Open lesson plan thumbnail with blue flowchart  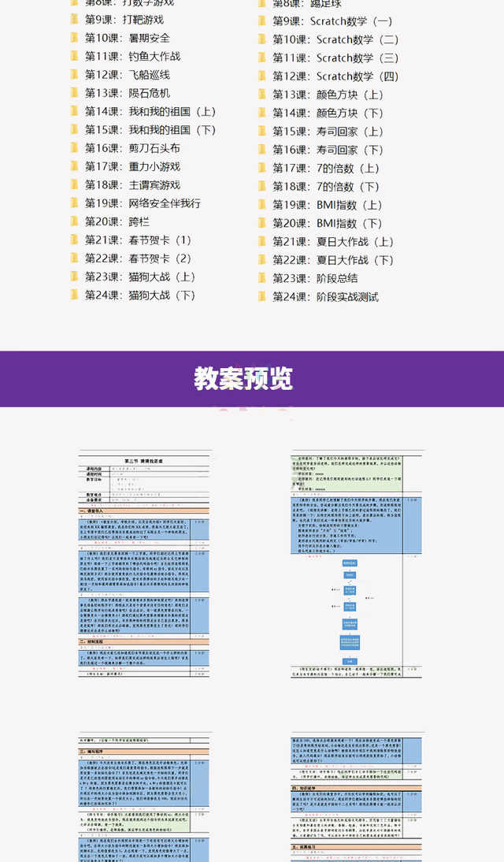(358, 563)
